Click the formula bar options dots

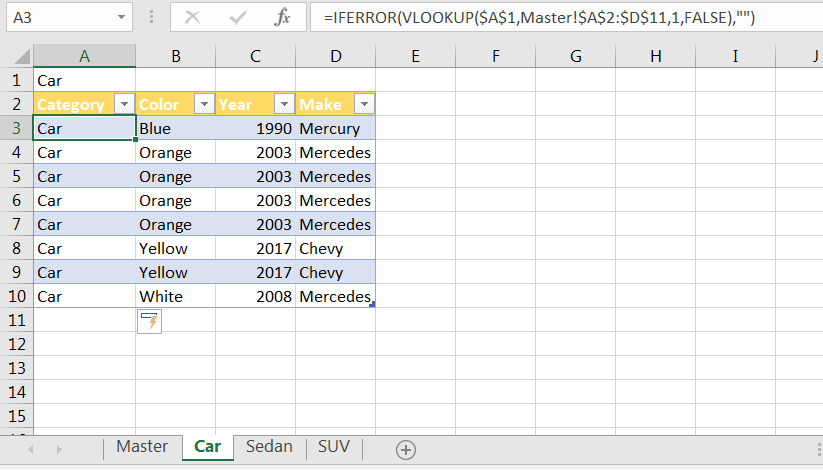pos(151,17)
